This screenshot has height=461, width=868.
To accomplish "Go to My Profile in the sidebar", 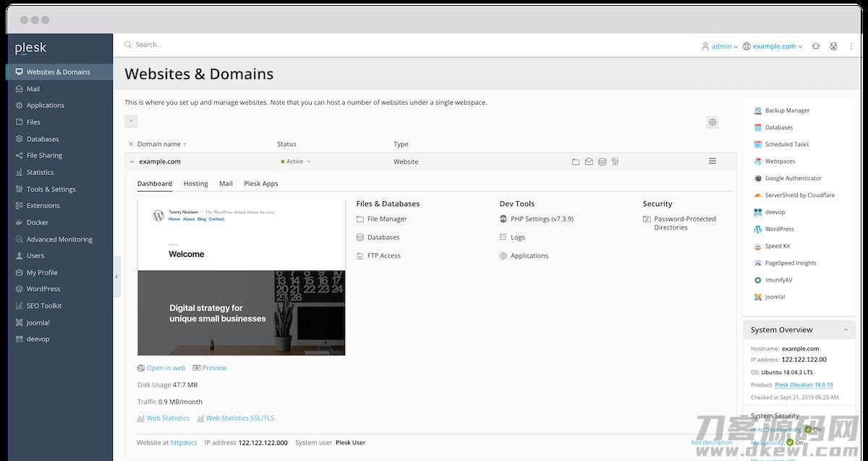I will point(60,273).
